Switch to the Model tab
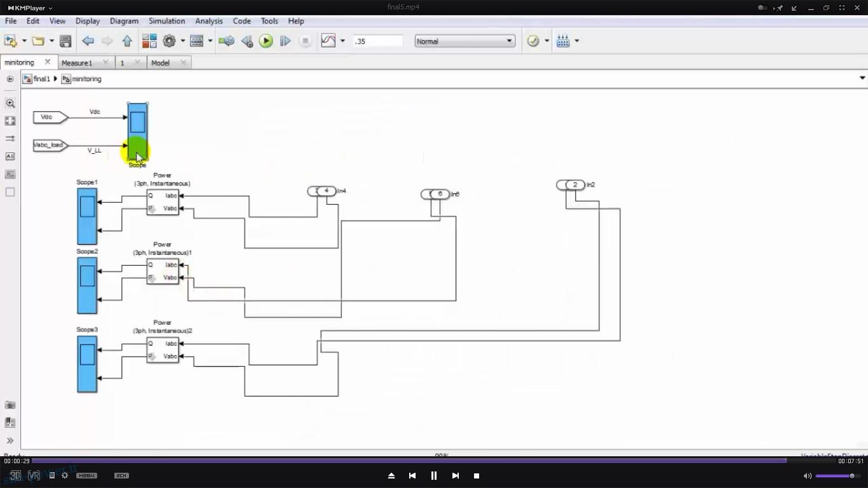Viewport: 868px width, 488px height. [x=160, y=63]
